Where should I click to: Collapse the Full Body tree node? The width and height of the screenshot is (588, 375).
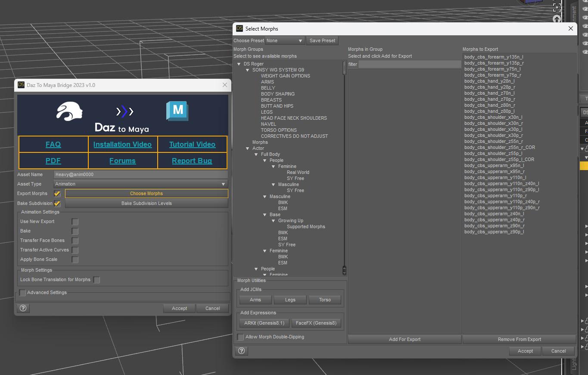coord(256,155)
